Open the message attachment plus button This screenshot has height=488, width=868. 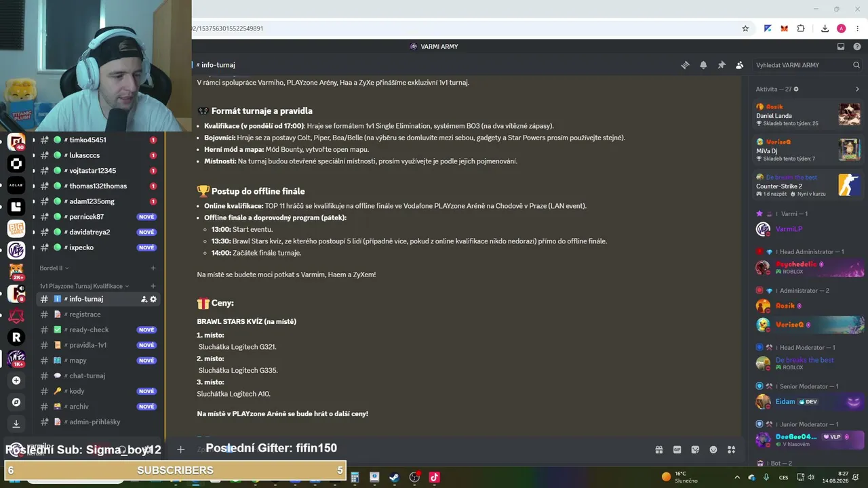coord(180,449)
